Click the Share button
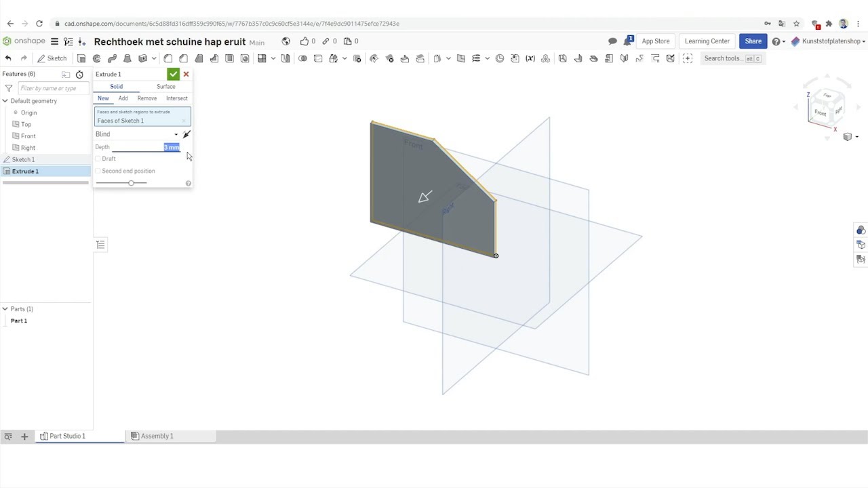The height and width of the screenshot is (488, 868). click(x=753, y=41)
